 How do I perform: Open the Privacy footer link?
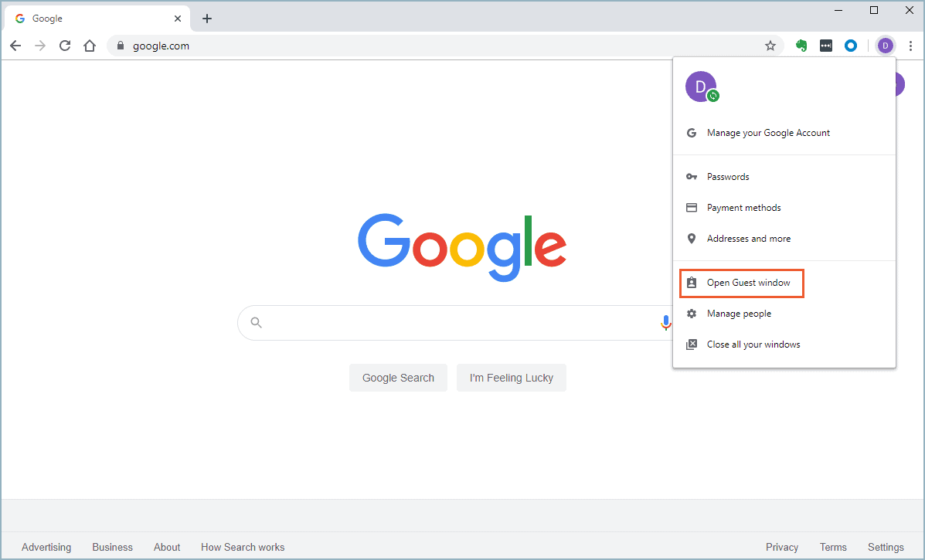pos(781,547)
